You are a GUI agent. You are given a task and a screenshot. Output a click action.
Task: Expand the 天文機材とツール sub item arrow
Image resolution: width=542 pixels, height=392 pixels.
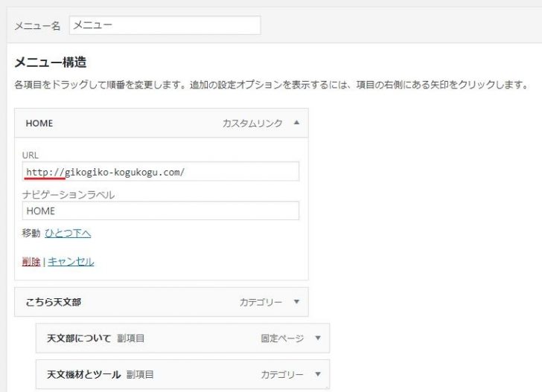[x=318, y=374]
